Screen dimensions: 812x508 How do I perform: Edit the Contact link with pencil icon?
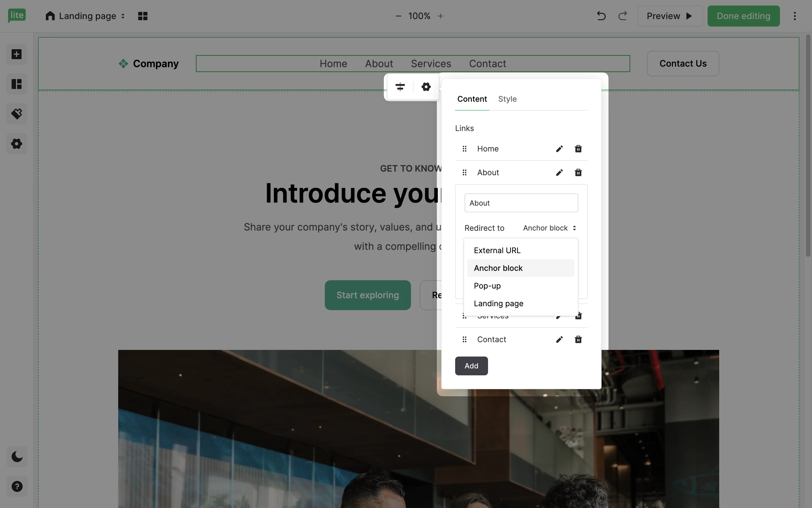click(559, 339)
